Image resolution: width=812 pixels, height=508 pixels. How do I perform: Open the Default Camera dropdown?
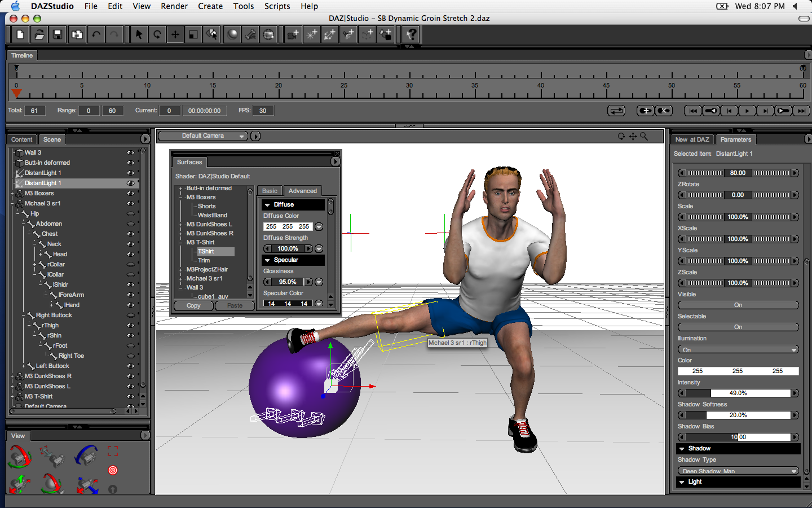(x=203, y=136)
